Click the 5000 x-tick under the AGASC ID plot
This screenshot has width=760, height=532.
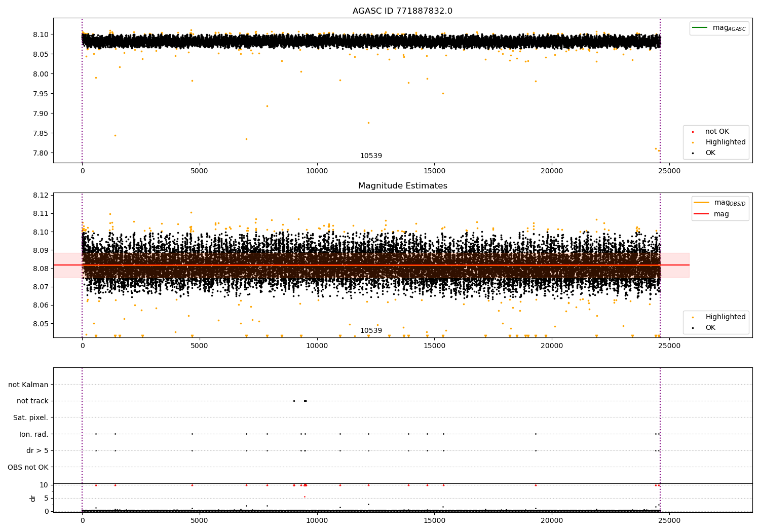coord(200,171)
